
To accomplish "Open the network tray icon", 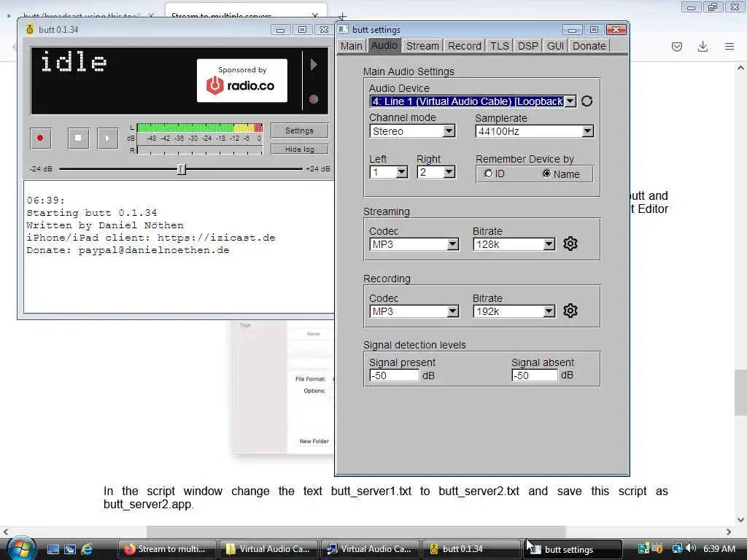I will tap(677, 548).
